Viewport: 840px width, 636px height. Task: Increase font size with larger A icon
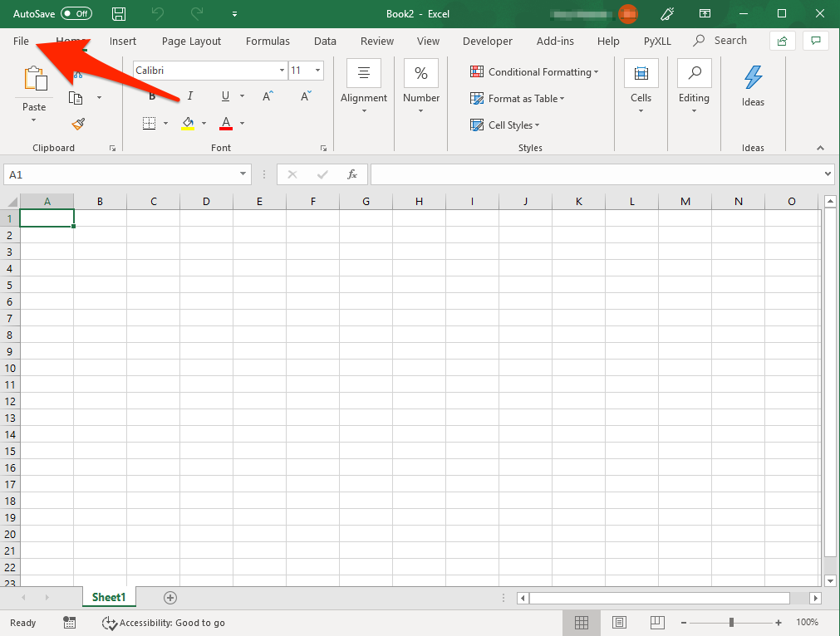tap(268, 96)
